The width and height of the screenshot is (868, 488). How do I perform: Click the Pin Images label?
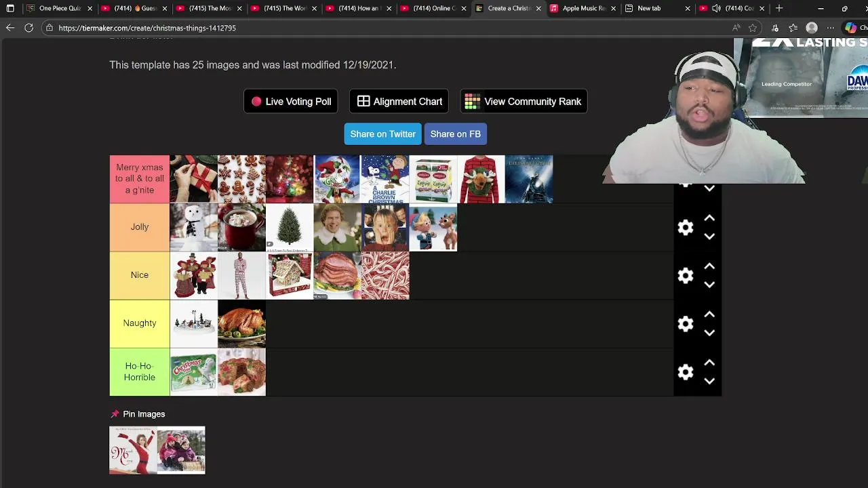pos(144,414)
